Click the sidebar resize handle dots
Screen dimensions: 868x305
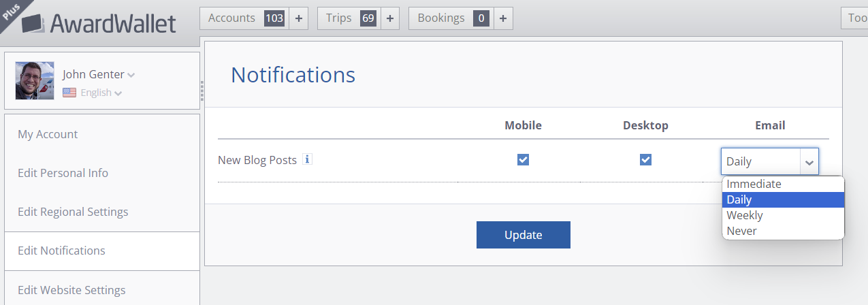pyautogui.click(x=202, y=91)
